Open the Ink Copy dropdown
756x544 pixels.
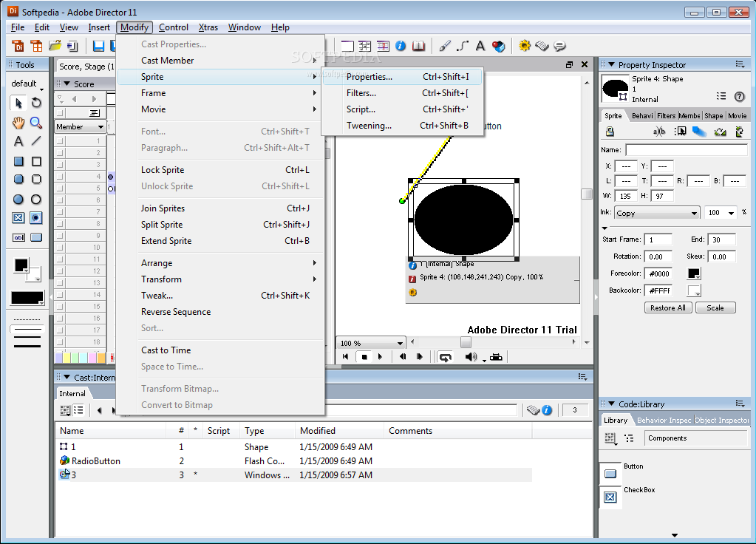pyautogui.click(x=657, y=213)
